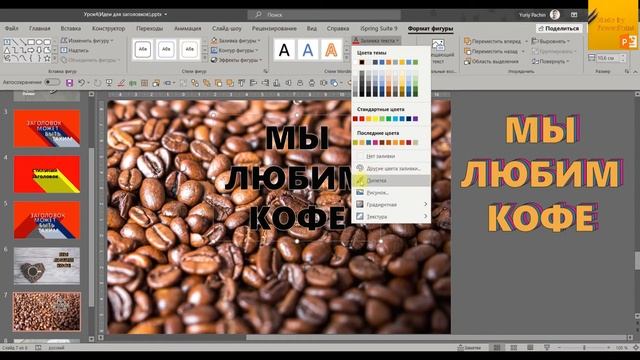
Task: Click the Send backward button
Action: pyautogui.click(x=491, y=51)
